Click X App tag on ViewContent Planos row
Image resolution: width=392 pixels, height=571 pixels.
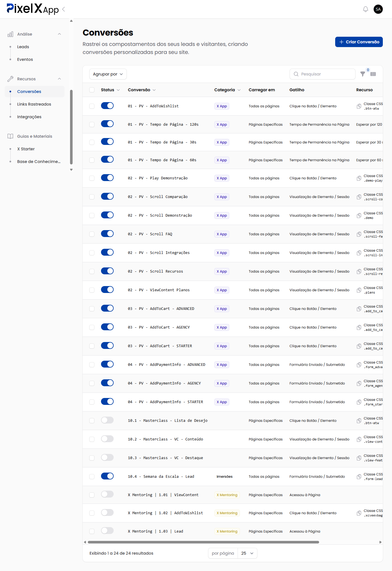(x=222, y=290)
